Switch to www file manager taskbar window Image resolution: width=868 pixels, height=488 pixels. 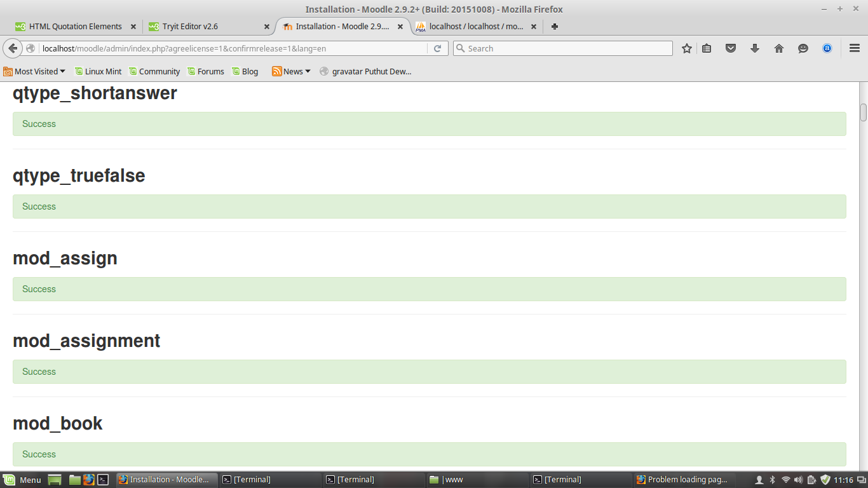pyautogui.click(x=477, y=480)
